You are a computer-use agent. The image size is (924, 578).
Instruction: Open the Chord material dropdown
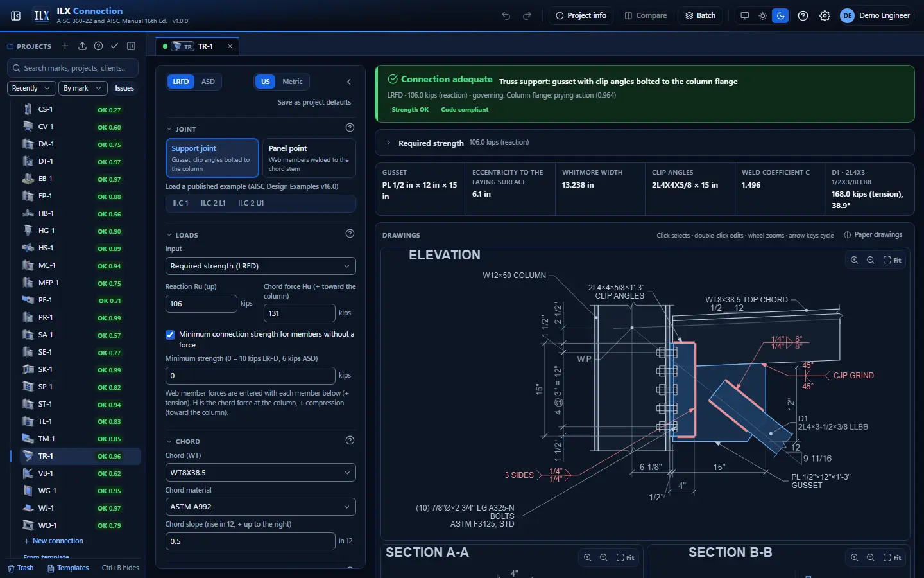pos(261,507)
